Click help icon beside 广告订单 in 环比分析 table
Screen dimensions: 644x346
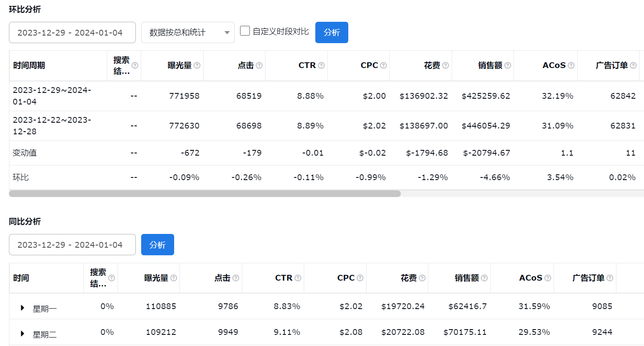tap(633, 65)
